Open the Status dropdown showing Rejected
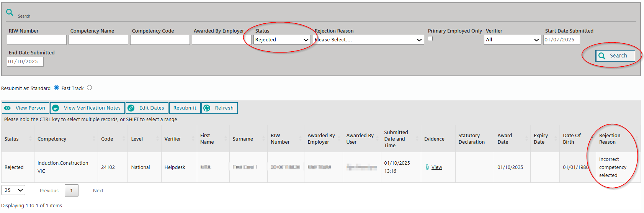 click(282, 40)
